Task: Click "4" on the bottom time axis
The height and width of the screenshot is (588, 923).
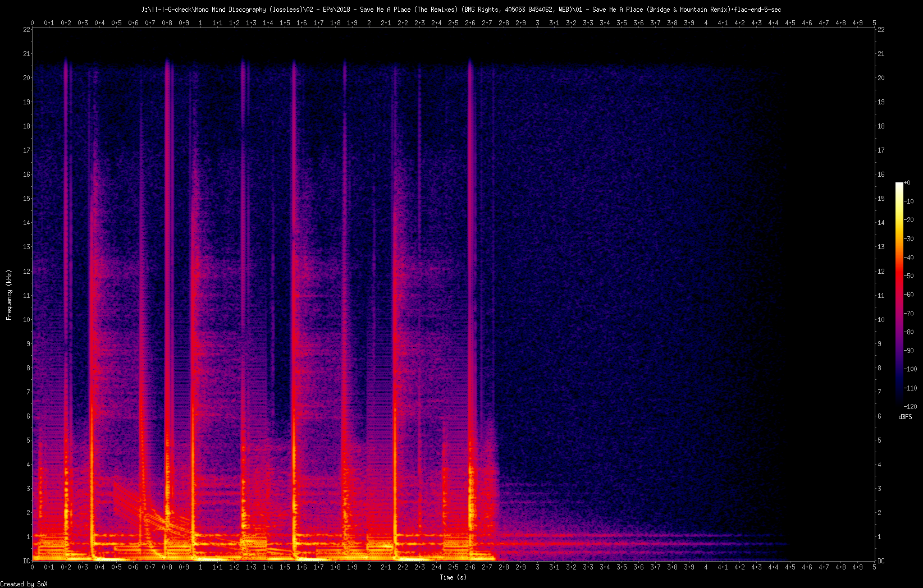Action: pyautogui.click(x=706, y=567)
